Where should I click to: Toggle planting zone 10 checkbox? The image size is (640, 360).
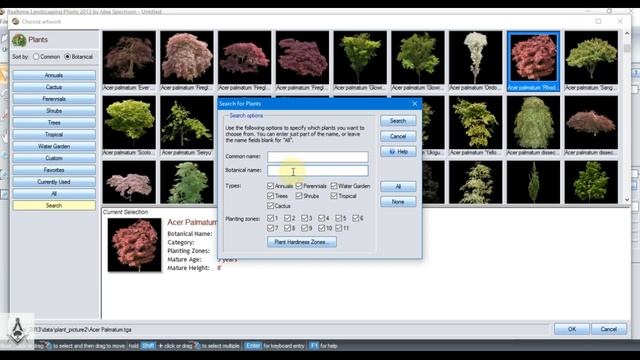(322, 228)
